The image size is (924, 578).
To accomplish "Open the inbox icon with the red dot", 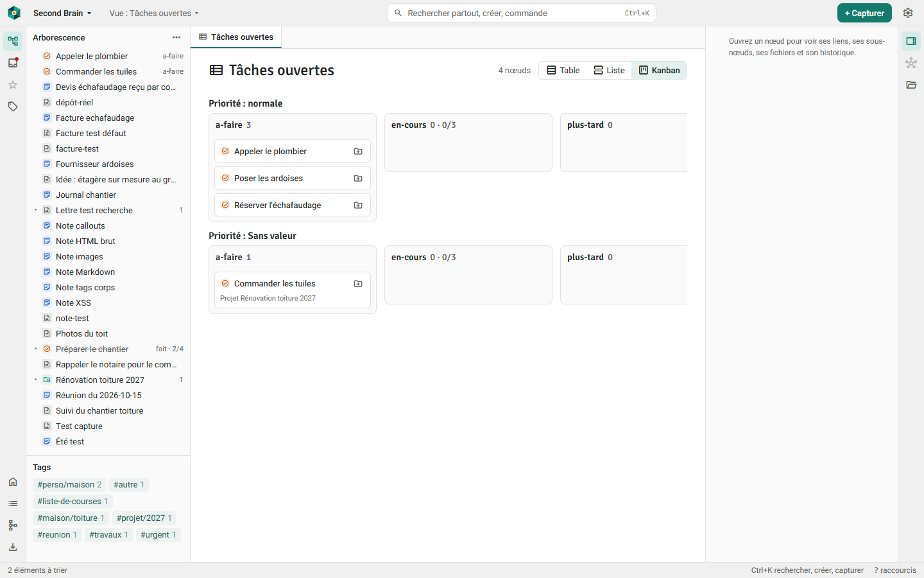I will [13, 63].
